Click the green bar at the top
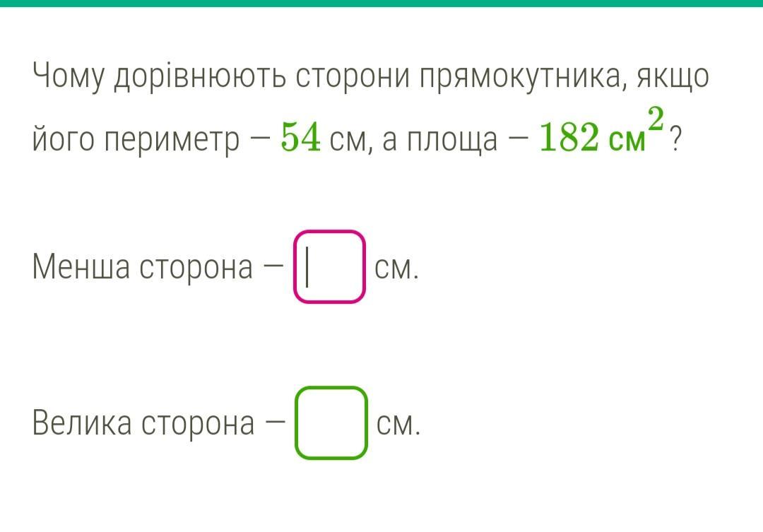This screenshot has height=532, width=763. coord(381,4)
